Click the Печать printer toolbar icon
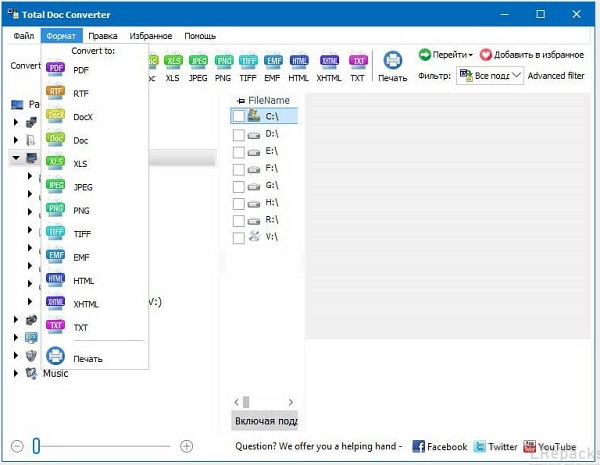600x465 pixels. [x=393, y=66]
